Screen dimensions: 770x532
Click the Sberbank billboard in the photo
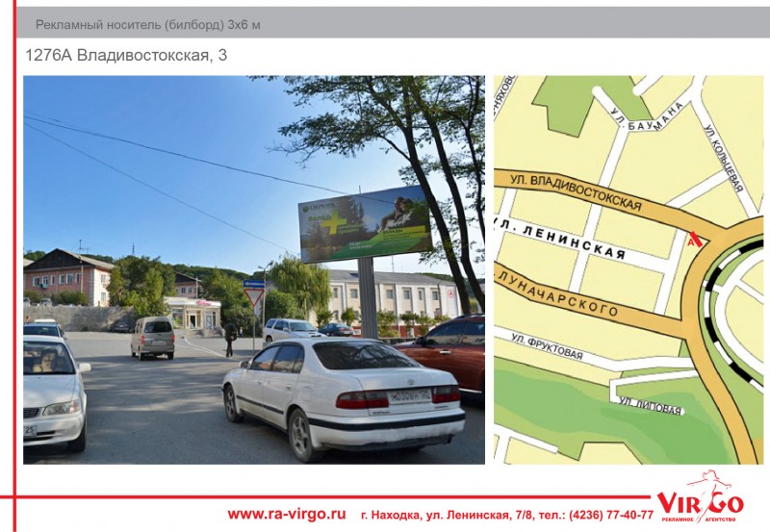(366, 225)
